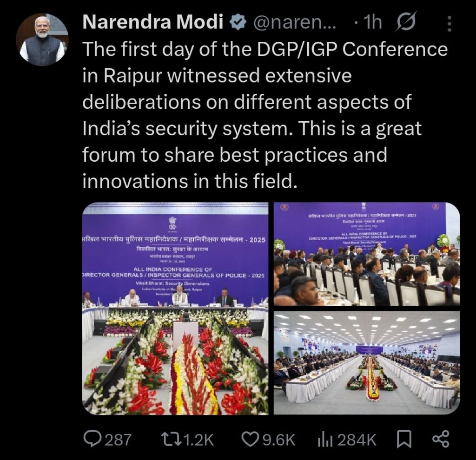
Task: Like the tweet with the heart icon
Action: 251,440
